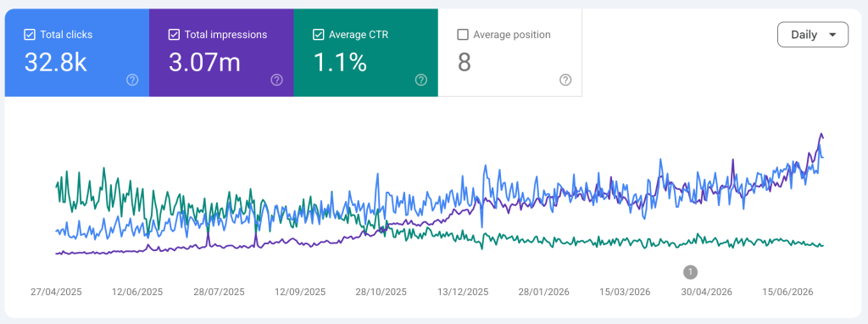Click the Average CTR label text

pos(359,34)
